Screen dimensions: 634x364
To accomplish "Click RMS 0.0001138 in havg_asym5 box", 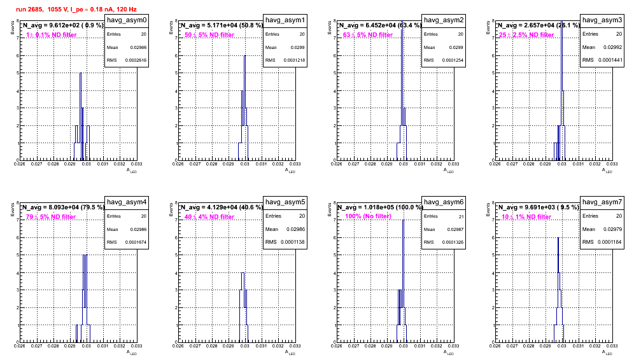I will (x=285, y=242).
